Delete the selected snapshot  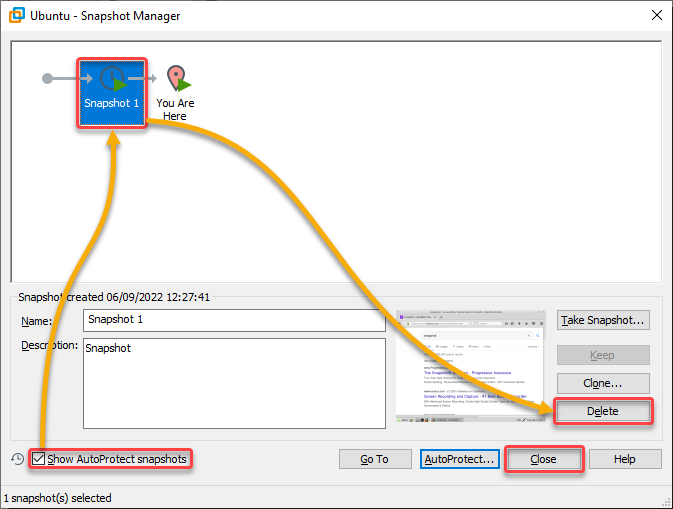tap(603, 411)
